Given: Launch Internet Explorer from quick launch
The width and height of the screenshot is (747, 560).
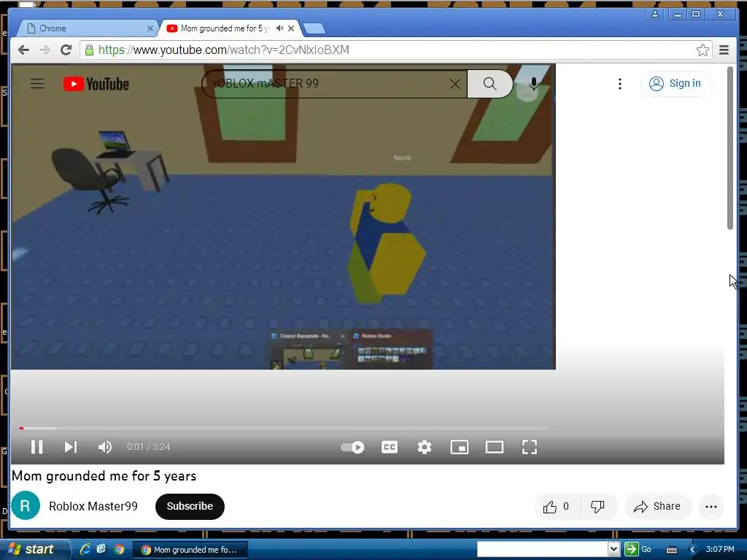Looking at the screenshot, I should pyautogui.click(x=85, y=550).
